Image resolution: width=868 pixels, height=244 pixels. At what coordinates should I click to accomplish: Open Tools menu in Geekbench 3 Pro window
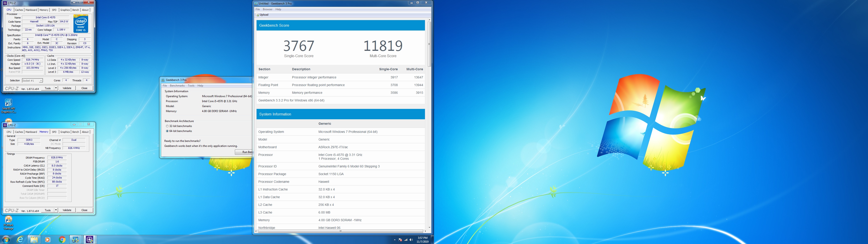[x=191, y=86]
